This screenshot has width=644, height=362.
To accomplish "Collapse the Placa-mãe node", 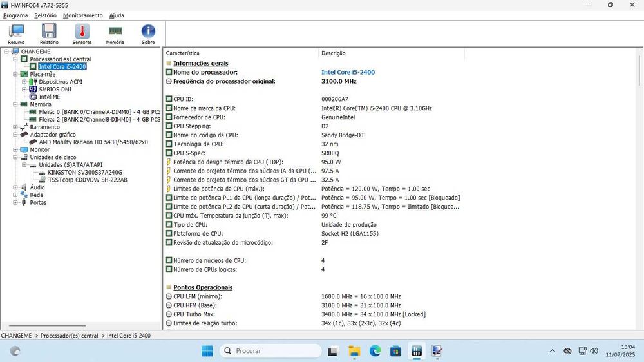I will click(x=15, y=74).
